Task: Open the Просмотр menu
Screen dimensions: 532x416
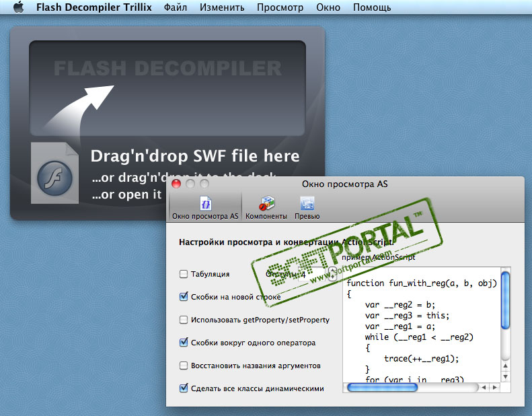Action: (x=280, y=7)
